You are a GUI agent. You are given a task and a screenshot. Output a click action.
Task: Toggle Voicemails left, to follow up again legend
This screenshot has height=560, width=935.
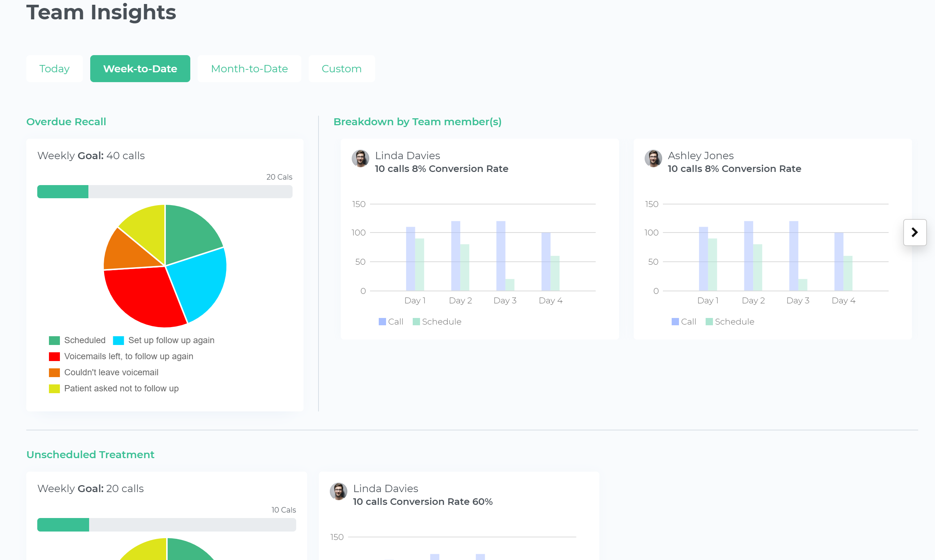point(121,357)
